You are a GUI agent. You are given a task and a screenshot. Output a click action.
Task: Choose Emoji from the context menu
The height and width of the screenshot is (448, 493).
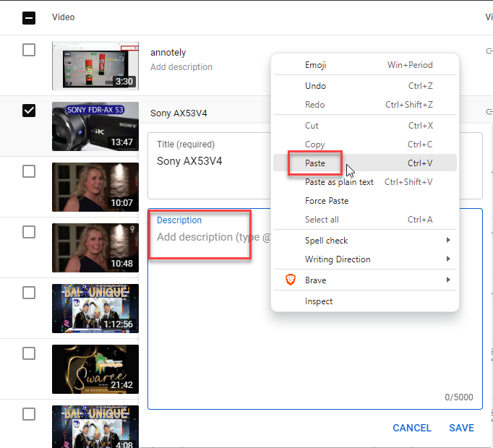point(365,65)
